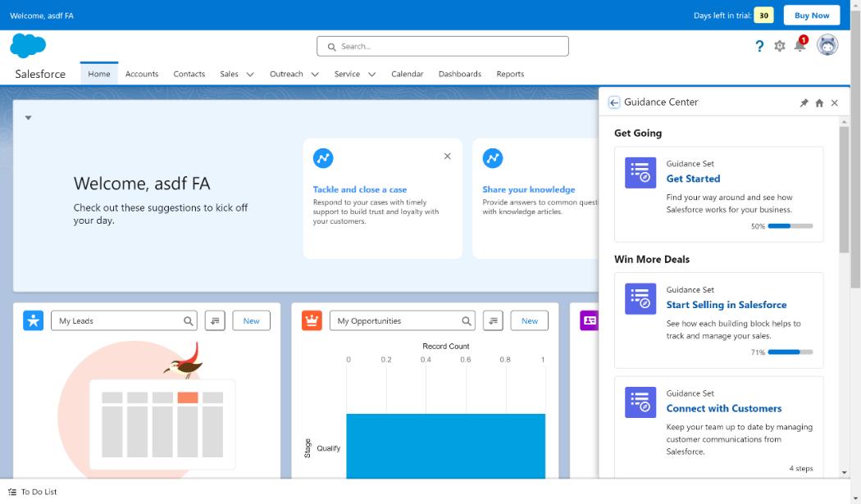This screenshot has height=504, width=861.
Task: Click in the global Search field
Action: [x=443, y=47]
